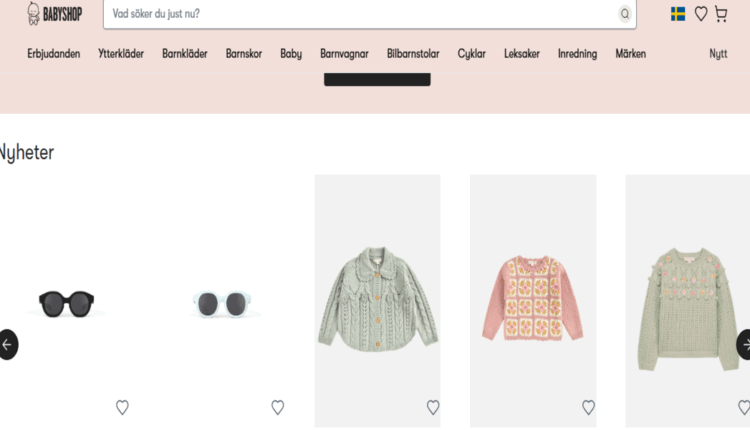Viewport: 750px width, 430px height.
Task: Favorite the green cable-knit cardigan
Action: [x=433, y=407]
